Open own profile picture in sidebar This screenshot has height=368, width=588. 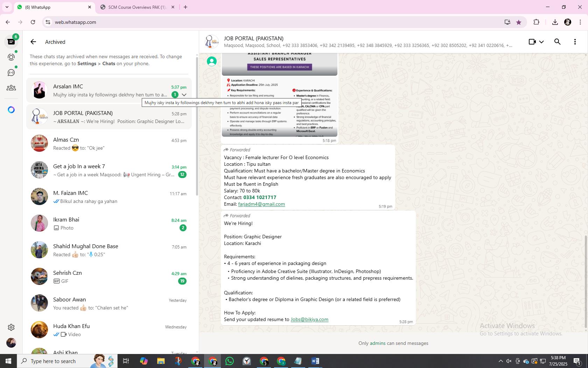(11, 343)
